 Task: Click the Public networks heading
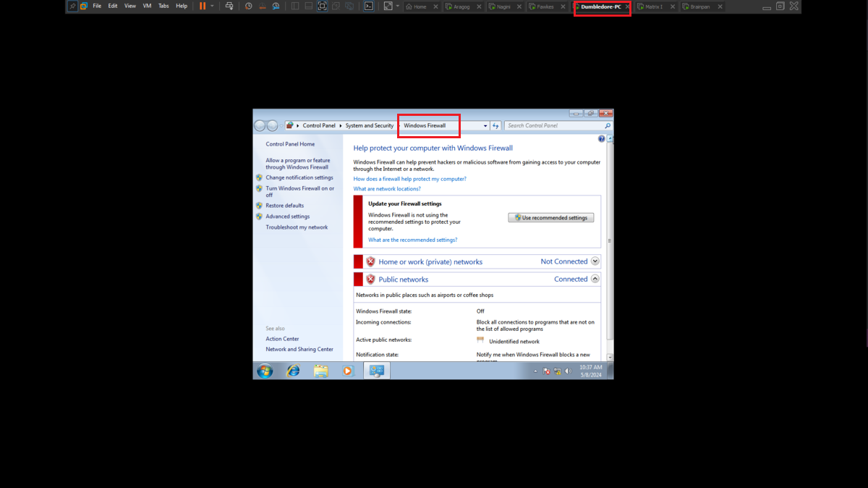coord(404,279)
